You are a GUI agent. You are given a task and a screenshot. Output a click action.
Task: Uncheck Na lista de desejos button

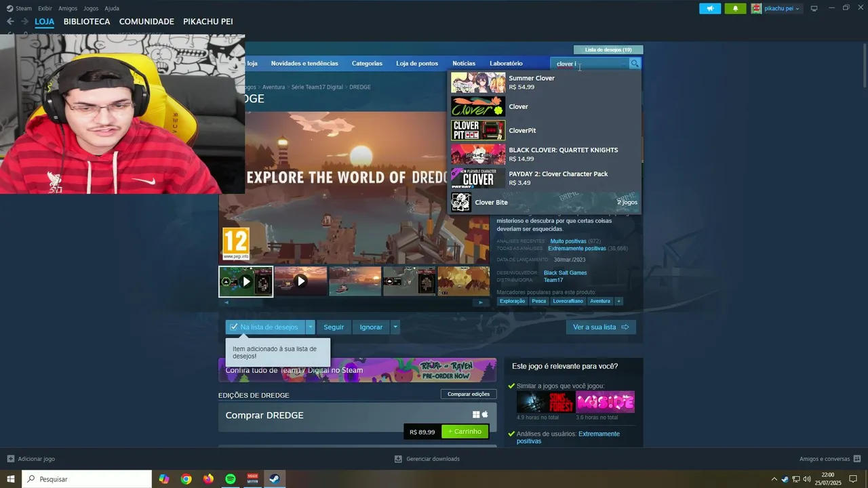tap(265, 327)
